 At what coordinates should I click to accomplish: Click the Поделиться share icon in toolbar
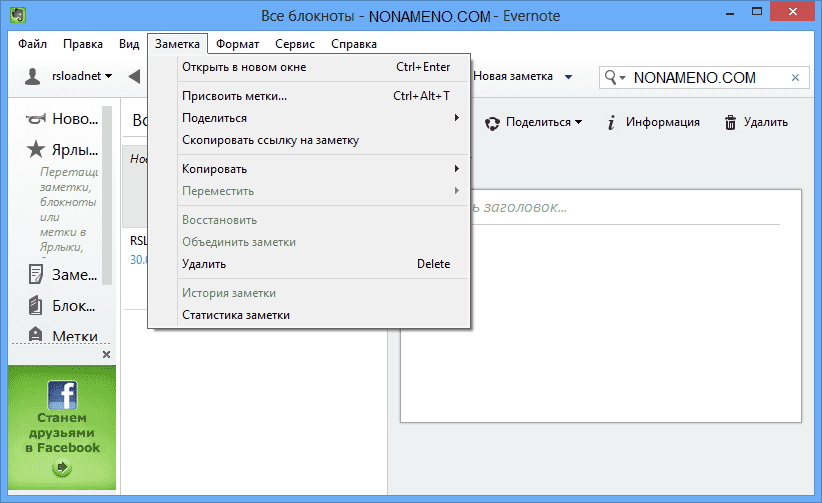pyautogui.click(x=492, y=123)
